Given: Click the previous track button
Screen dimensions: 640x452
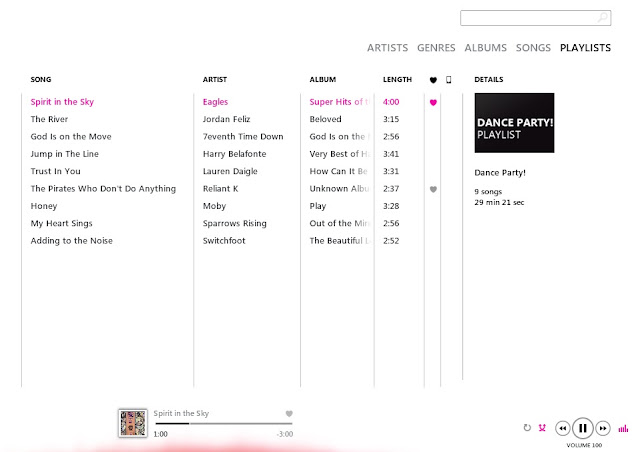Looking at the screenshot, I should point(562,428).
